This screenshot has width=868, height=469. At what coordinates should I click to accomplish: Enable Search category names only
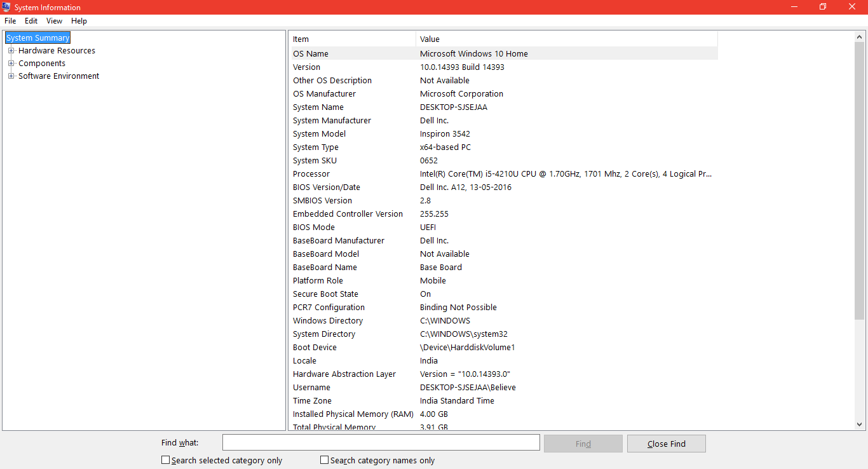(324, 459)
